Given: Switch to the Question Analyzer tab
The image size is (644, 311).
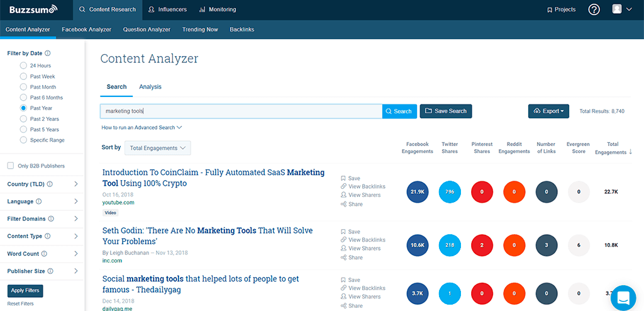Looking at the screenshot, I should (147, 30).
